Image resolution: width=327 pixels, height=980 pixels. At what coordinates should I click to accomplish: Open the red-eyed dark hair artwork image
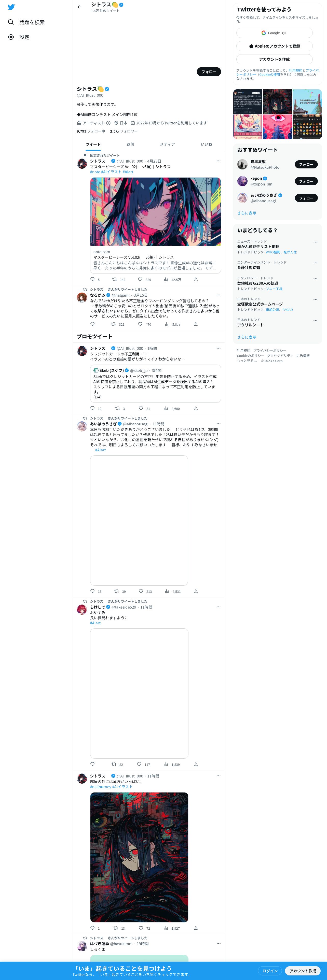pyautogui.click(x=139, y=857)
